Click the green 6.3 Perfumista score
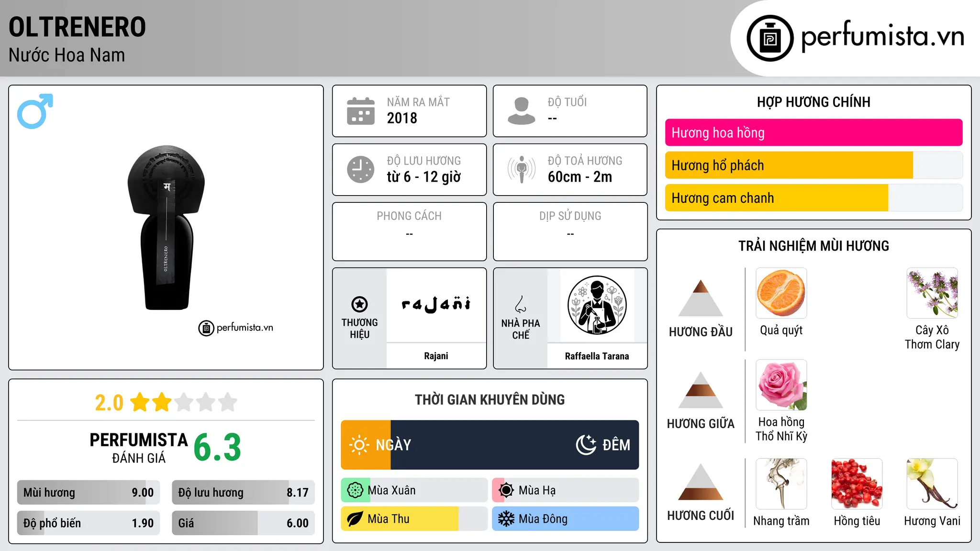Viewport: 980px width, 551px height. [217, 447]
